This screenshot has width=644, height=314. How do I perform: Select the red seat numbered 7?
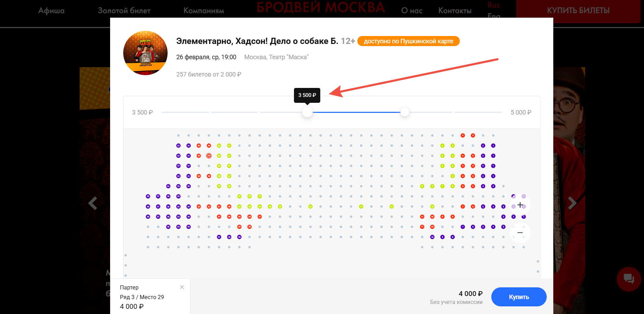point(463,207)
